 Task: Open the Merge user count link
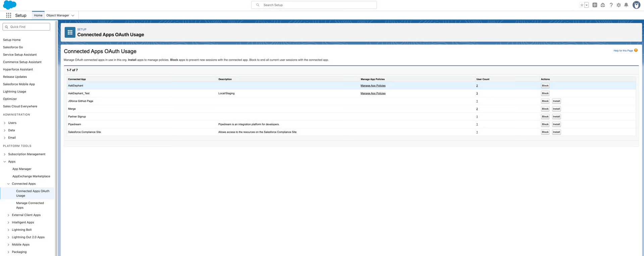coord(477,109)
